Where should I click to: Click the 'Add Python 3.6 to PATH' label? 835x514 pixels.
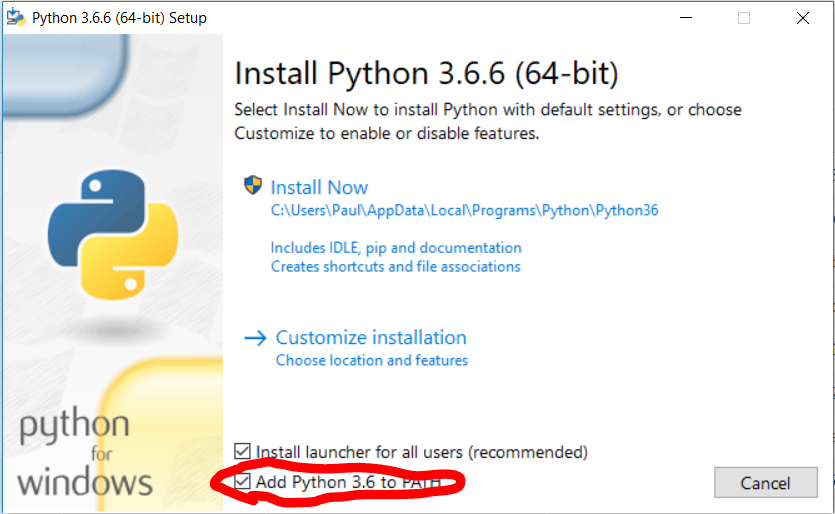click(349, 482)
